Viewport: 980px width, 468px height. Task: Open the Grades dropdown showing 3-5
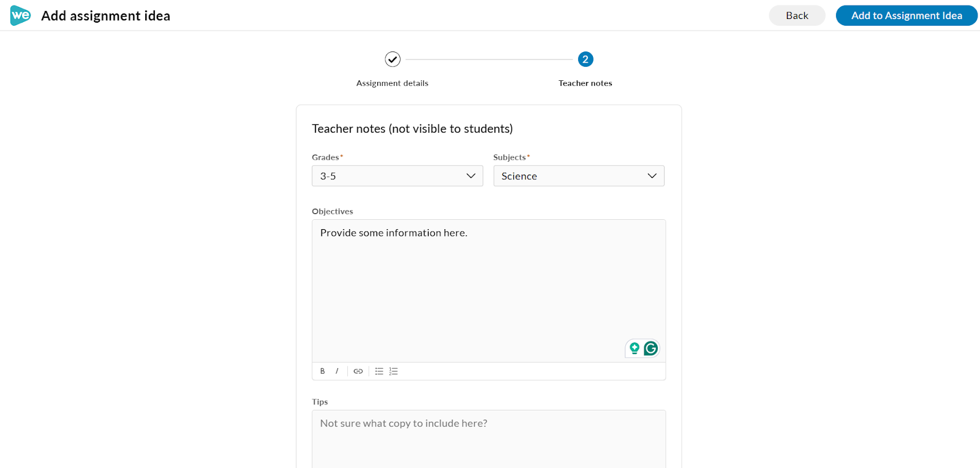[x=398, y=176]
